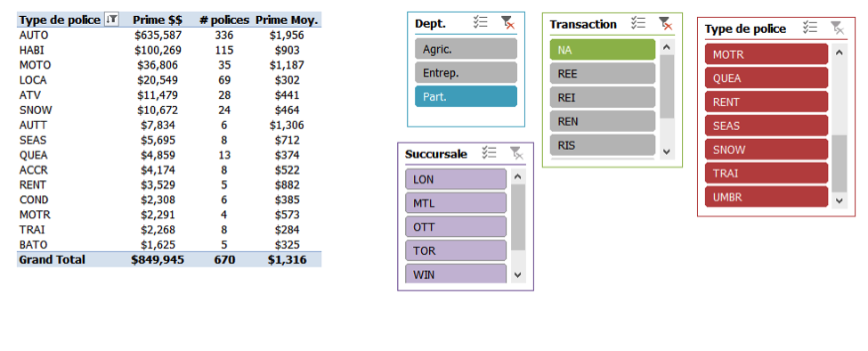Toggle multi-select in Dept. slicer
Viewport: 868px width, 351px height.
[x=480, y=22]
